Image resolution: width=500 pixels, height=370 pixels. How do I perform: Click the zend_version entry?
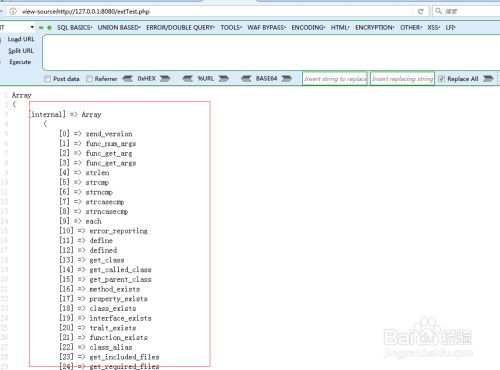pos(109,134)
